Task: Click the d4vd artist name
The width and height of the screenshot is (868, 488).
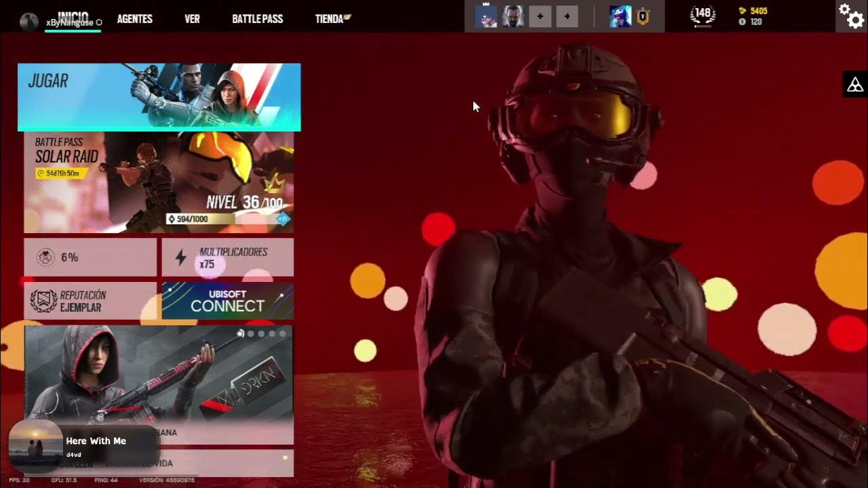Action: tap(73, 455)
